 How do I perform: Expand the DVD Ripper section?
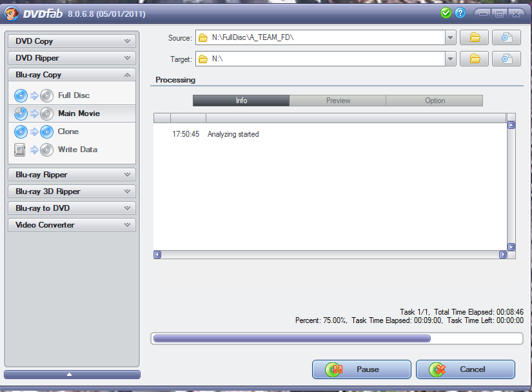coord(72,58)
